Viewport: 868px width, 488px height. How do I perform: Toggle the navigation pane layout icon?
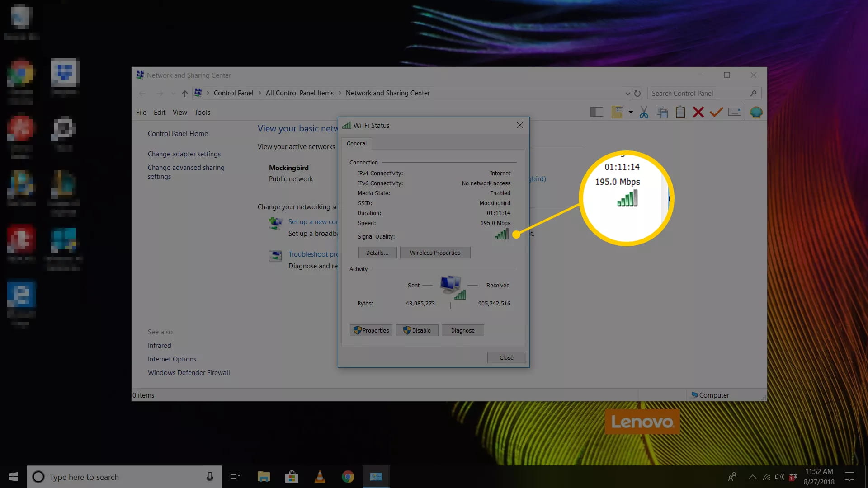(596, 112)
